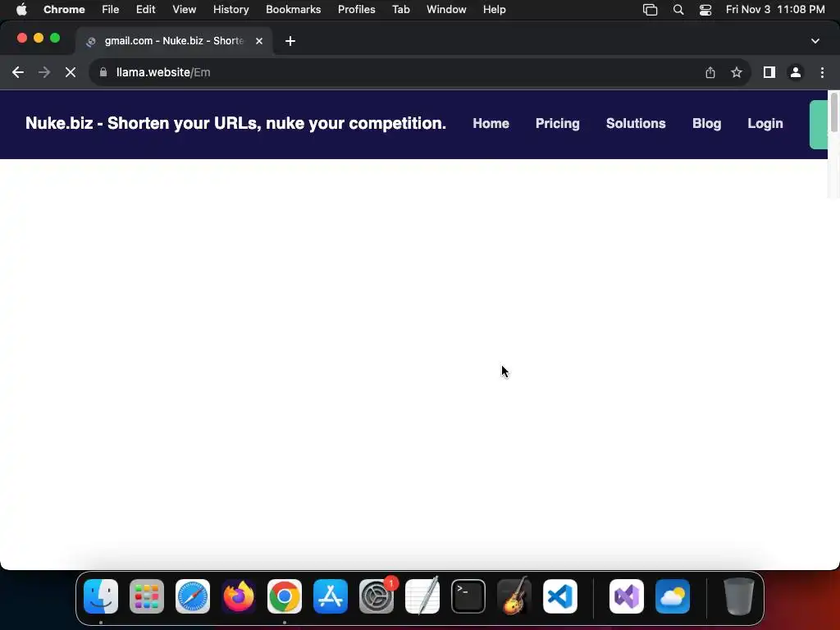Stop page loading with the X button

point(71,72)
